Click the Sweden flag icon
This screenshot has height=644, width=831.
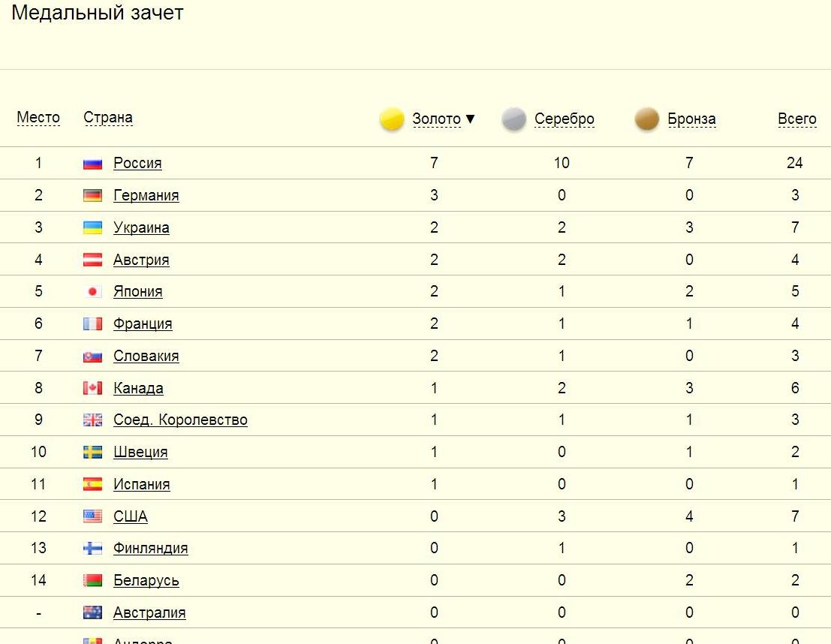pyautogui.click(x=92, y=453)
